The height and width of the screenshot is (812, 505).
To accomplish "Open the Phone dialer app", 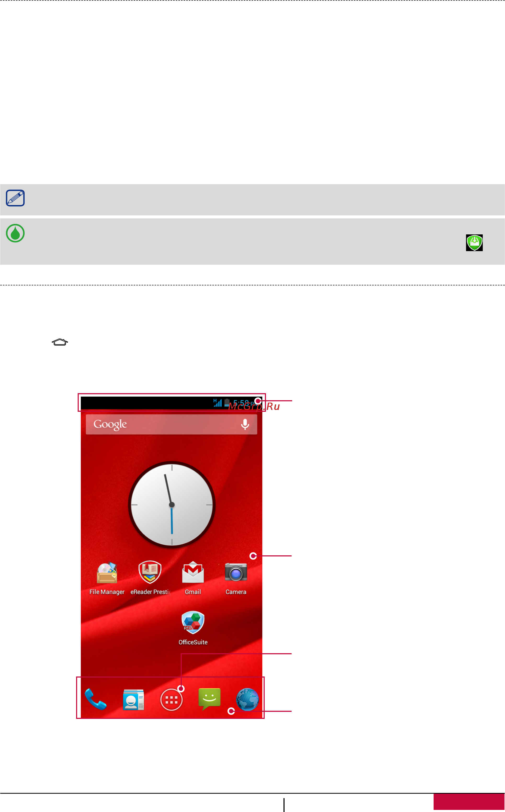I will pyautogui.click(x=95, y=699).
